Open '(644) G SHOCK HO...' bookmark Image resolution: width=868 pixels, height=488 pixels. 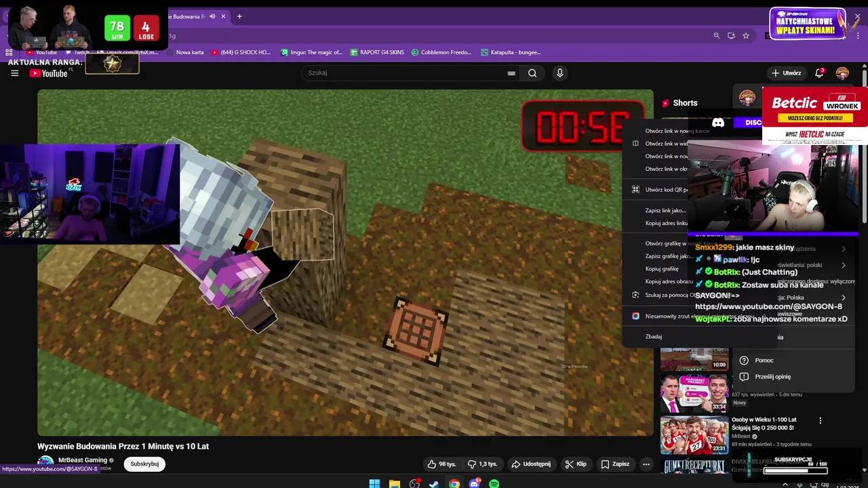point(241,52)
